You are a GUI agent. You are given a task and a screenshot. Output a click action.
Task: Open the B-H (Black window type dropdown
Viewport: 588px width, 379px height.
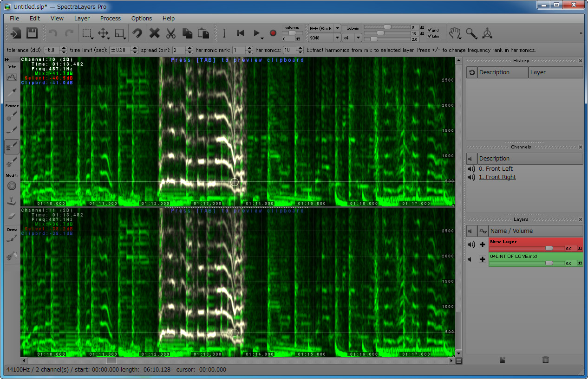coord(325,28)
